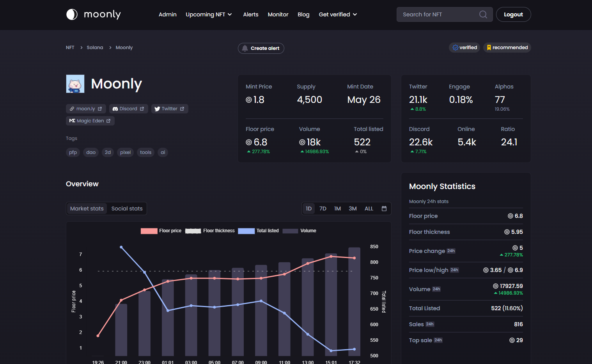The height and width of the screenshot is (364, 592).
Task: Select the 7D time range
Action: [323, 209]
